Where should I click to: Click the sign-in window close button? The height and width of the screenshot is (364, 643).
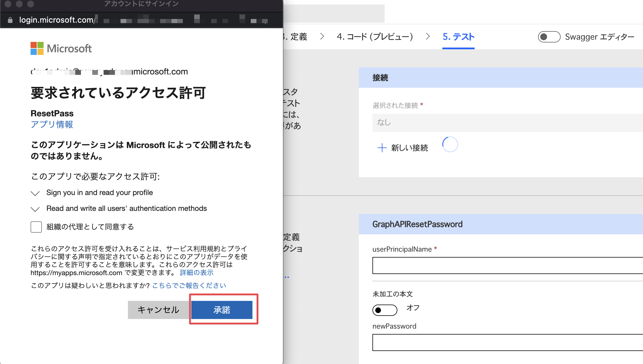pyautogui.click(x=8, y=4)
